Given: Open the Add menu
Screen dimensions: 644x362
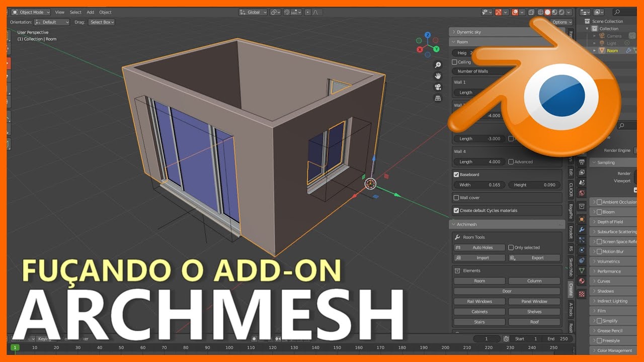Looking at the screenshot, I should [x=91, y=12].
